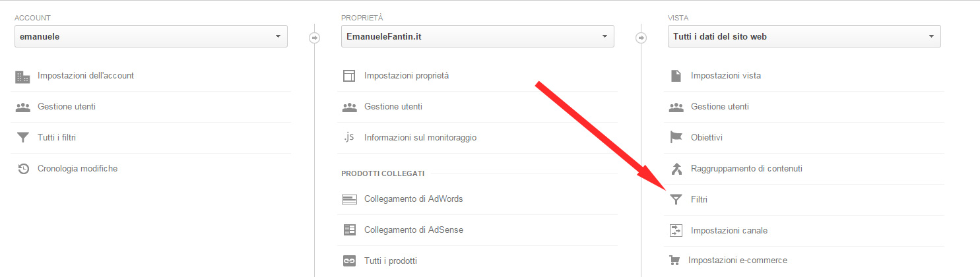Open the Tutti i dati del sito web view dropdown
The image size is (980, 277).
[x=804, y=37]
